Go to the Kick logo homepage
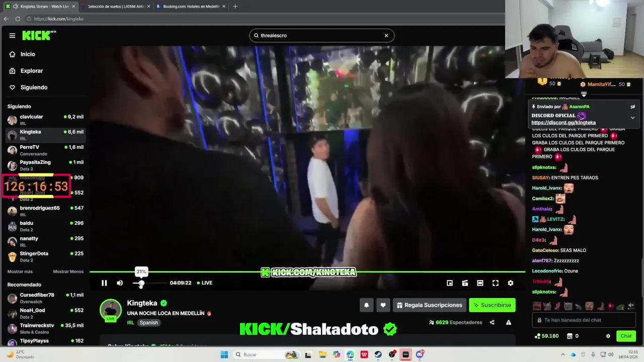Screen dimensions: 644x362 [39, 35]
